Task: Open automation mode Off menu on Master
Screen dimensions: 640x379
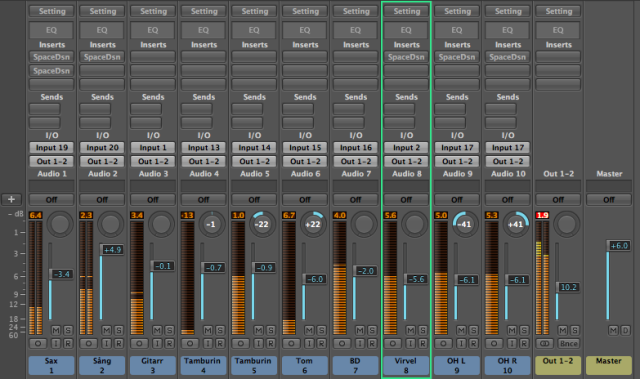Action: tap(609, 199)
